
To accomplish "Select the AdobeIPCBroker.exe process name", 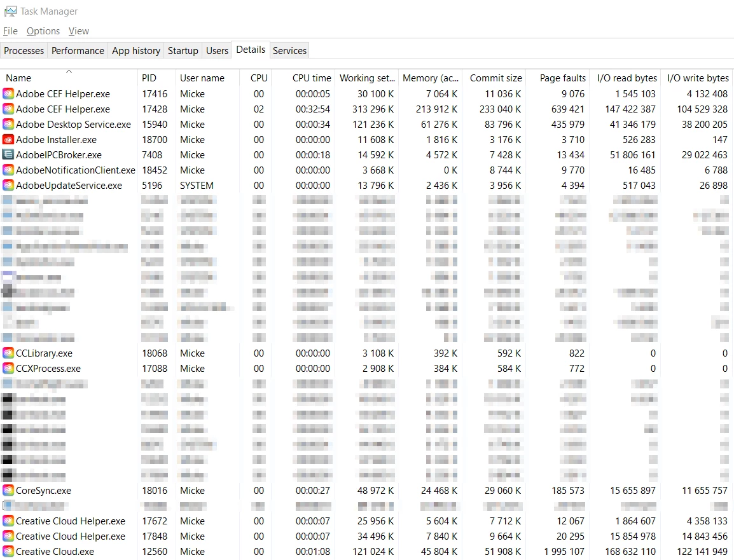I will click(59, 155).
